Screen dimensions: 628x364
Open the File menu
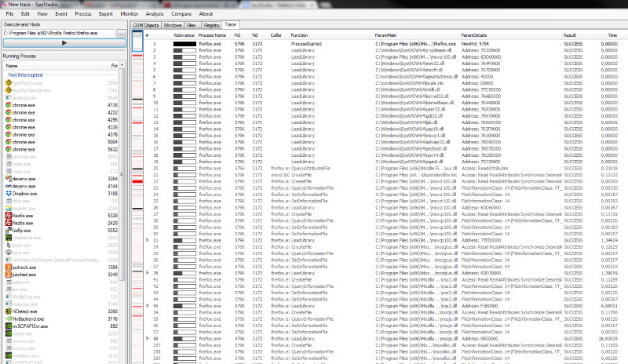coord(10,13)
